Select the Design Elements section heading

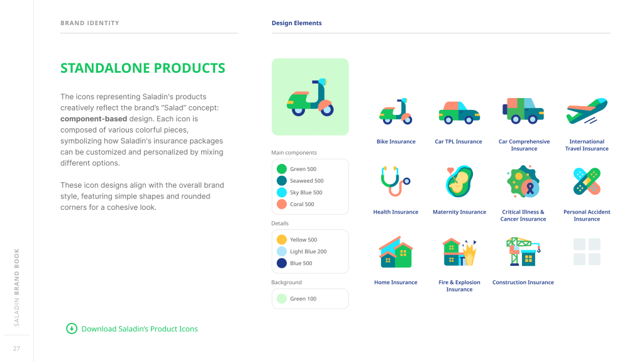(x=297, y=23)
